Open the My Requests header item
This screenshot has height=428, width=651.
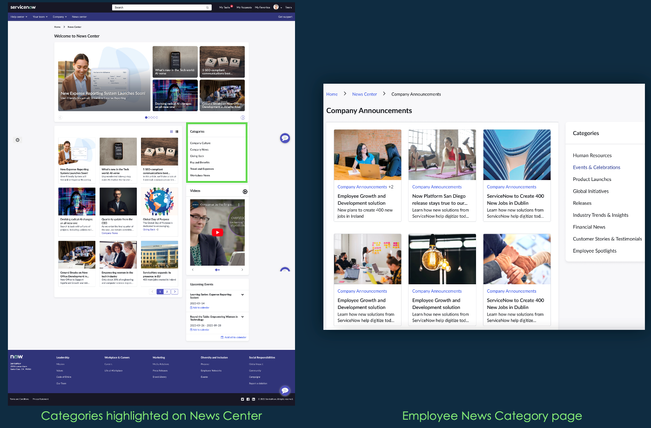[244, 7]
